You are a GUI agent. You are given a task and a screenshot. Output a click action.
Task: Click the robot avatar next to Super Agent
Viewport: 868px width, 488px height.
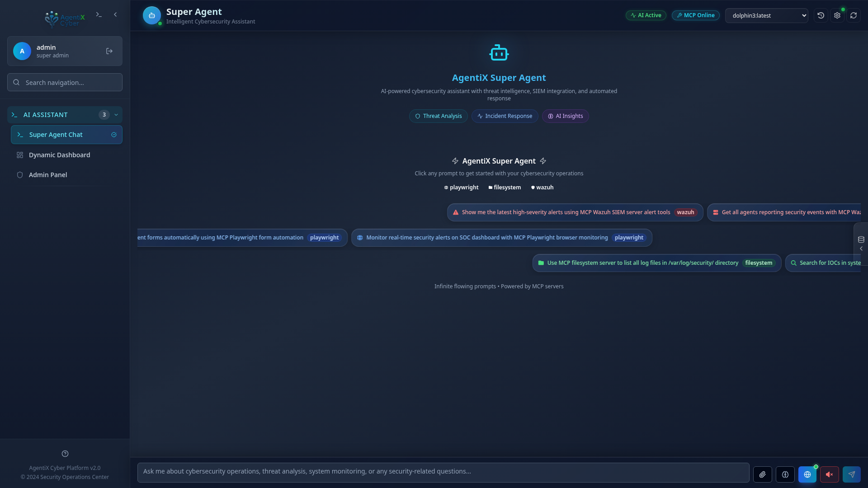152,15
